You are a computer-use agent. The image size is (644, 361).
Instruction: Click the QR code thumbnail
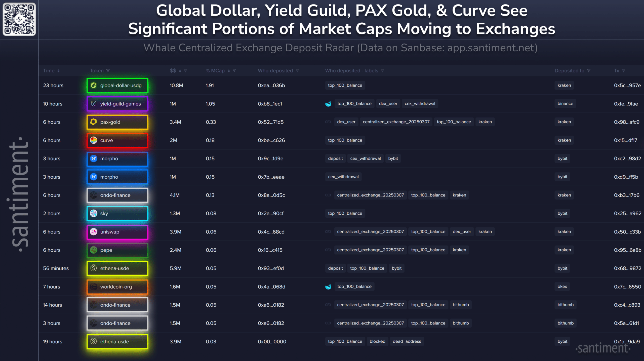(19, 19)
